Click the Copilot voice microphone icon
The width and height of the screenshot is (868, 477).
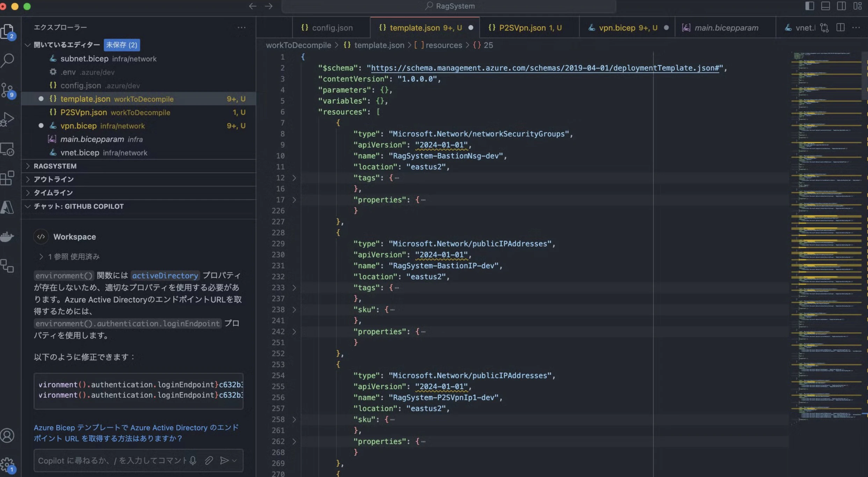pos(193,461)
